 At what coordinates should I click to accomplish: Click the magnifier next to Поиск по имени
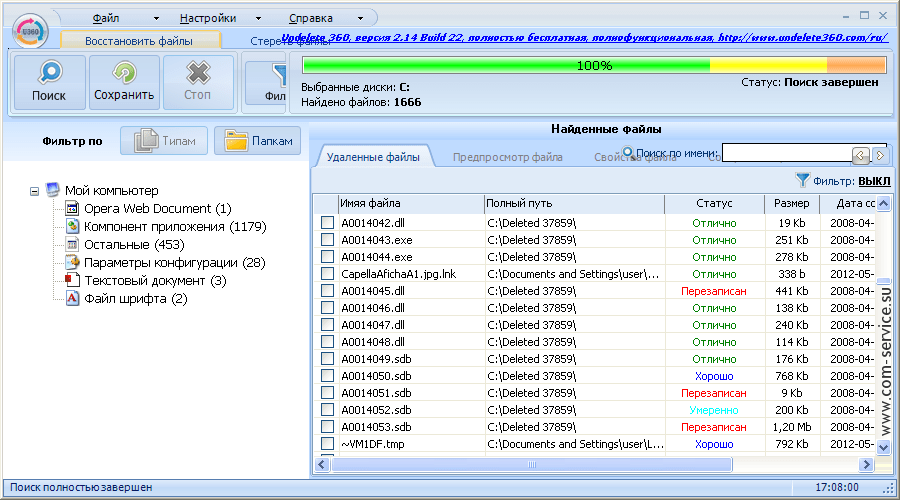pyautogui.click(x=628, y=153)
